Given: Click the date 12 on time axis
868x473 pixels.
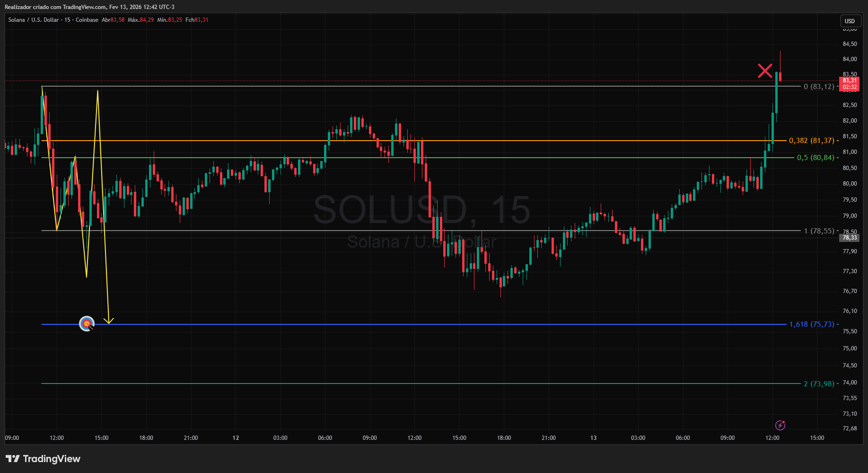Looking at the screenshot, I should 236,438.
